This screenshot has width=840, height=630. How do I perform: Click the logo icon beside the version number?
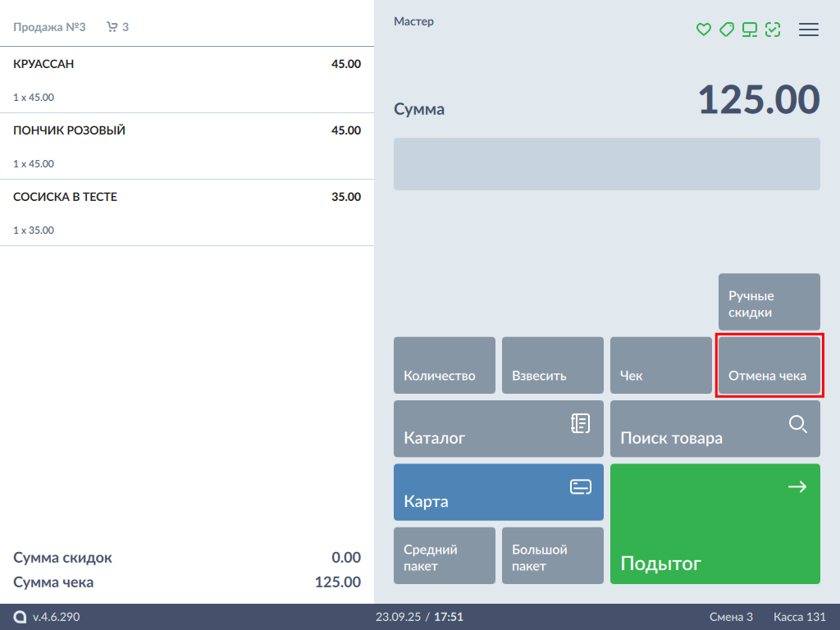[x=20, y=617]
